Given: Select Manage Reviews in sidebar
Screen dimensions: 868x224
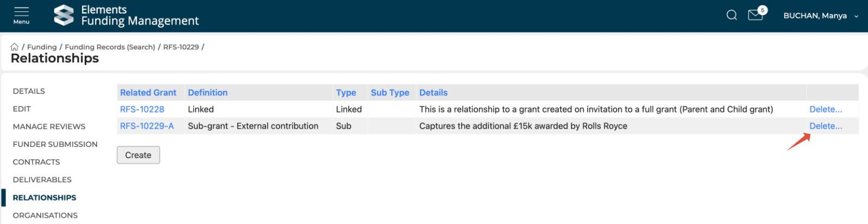Looking at the screenshot, I should click(49, 126).
